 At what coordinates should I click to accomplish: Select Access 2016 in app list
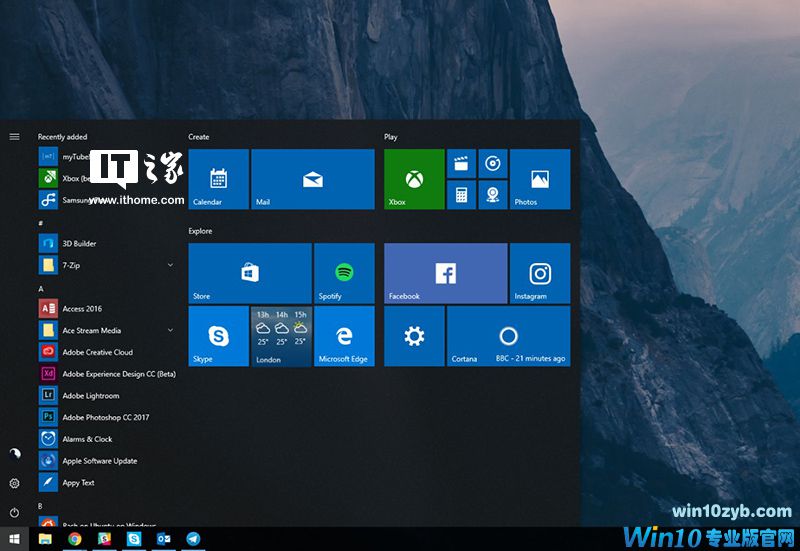tap(82, 309)
